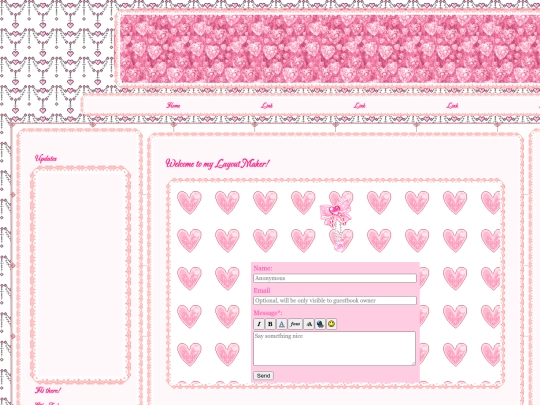Open the Link item beside Home
The width and height of the screenshot is (540, 405).
tap(267, 105)
